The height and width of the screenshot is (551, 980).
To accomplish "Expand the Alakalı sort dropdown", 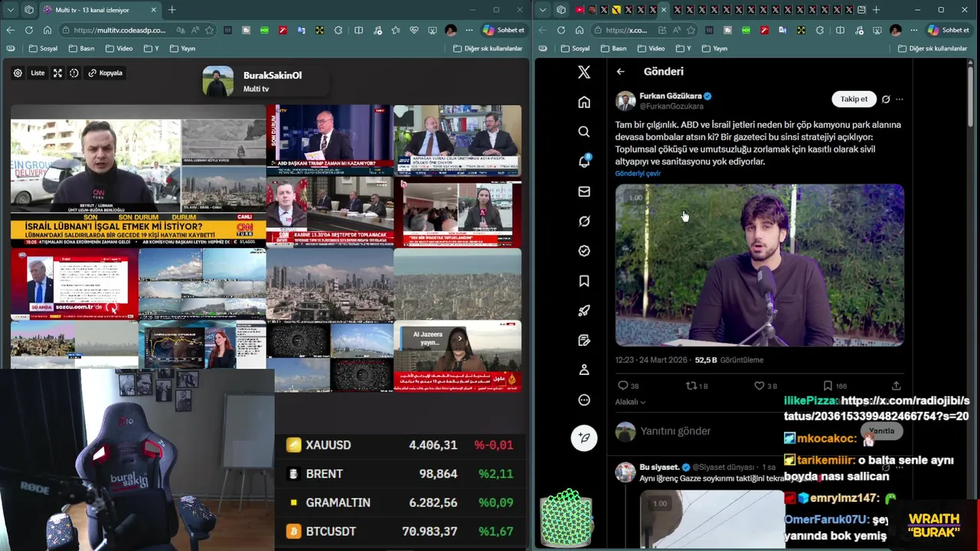I will pyautogui.click(x=630, y=402).
